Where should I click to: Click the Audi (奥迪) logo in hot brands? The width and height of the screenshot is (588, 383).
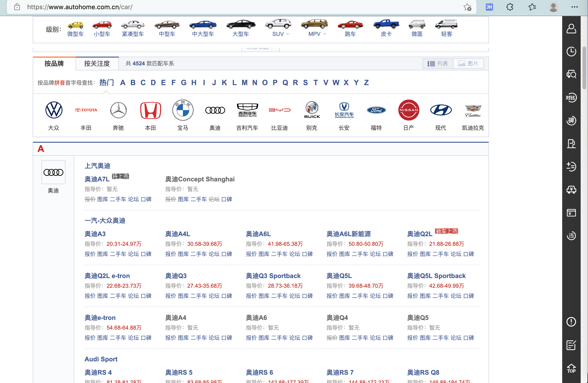[x=215, y=110]
